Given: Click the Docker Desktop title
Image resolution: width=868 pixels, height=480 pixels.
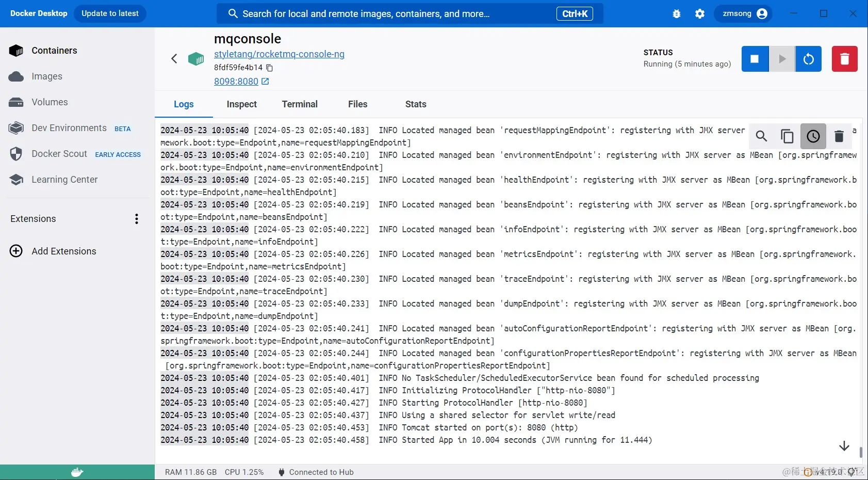Looking at the screenshot, I should click(39, 13).
